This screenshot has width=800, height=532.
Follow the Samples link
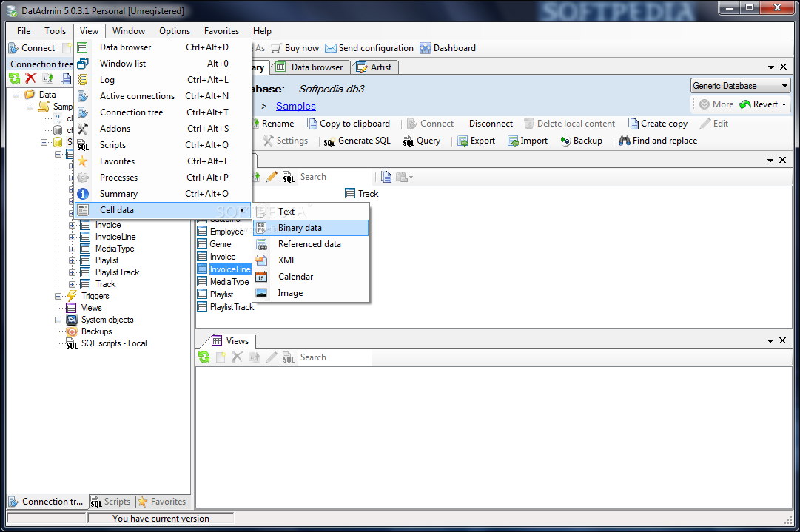(296, 106)
